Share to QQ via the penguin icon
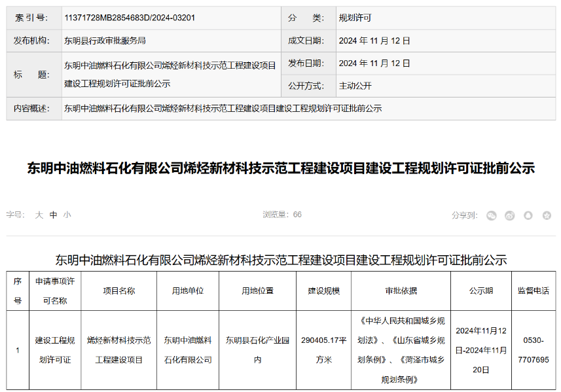 coord(528,215)
